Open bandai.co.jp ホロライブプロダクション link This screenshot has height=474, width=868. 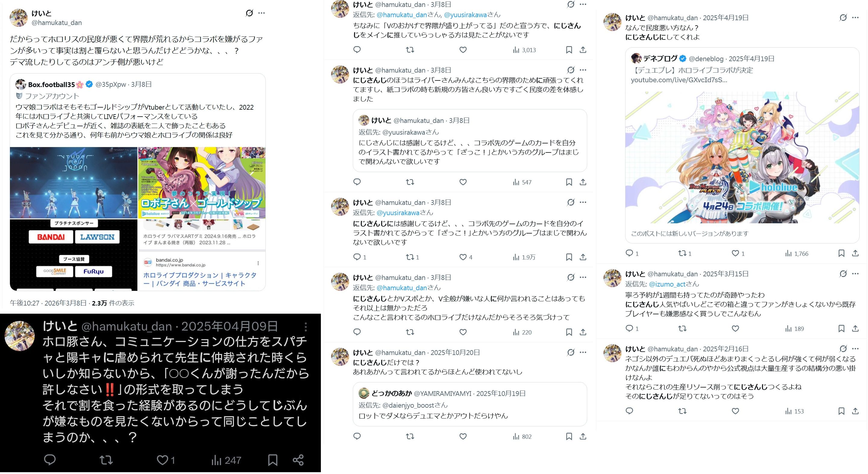(x=200, y=279)
